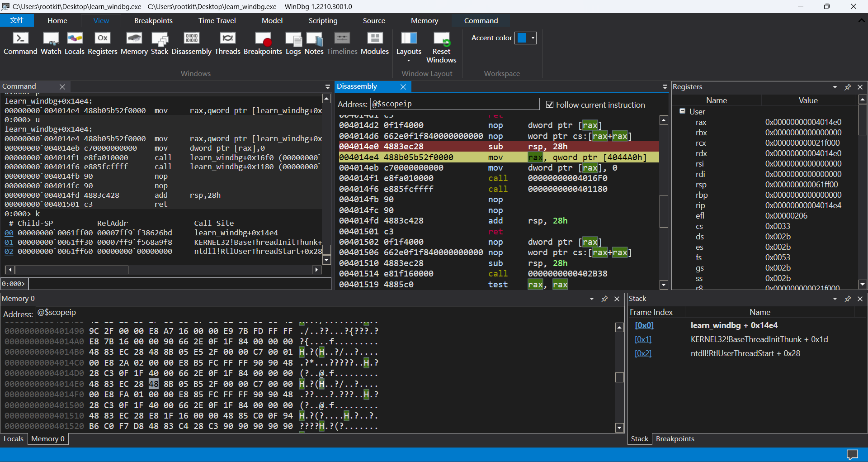
Task: Open the Timelines window
Action: coord(342,44)
